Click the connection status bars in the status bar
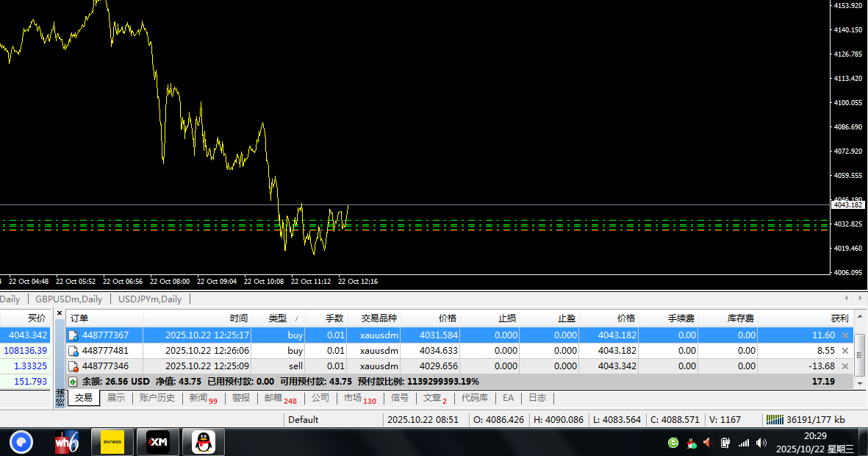Screen dimensions: 868x456 775,419
